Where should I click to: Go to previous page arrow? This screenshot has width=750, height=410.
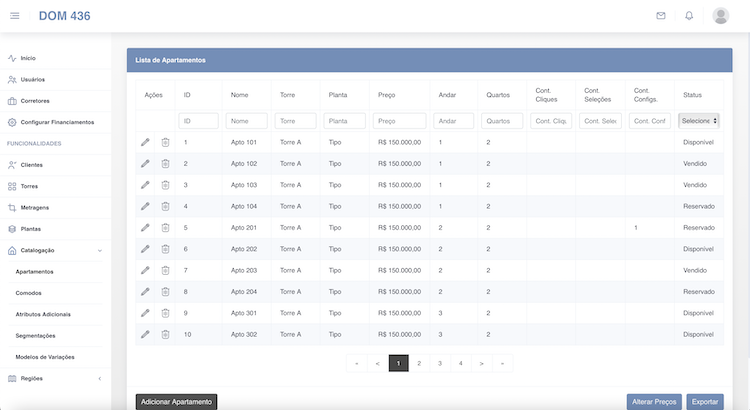coord(377,363)
